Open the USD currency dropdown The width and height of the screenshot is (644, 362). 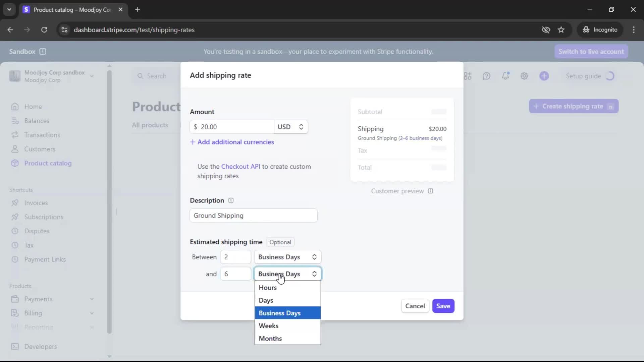[290, 127]
